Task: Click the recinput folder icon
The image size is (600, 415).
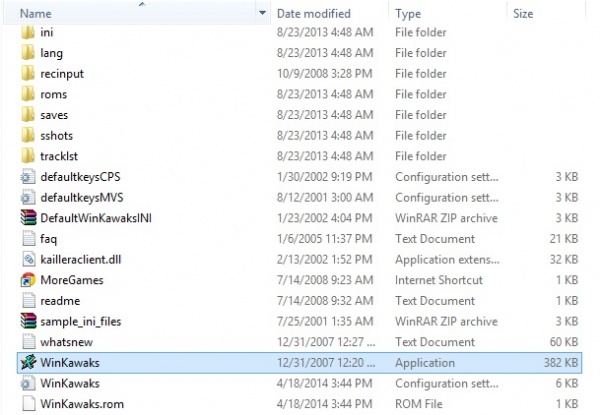Action: [28, 73]
